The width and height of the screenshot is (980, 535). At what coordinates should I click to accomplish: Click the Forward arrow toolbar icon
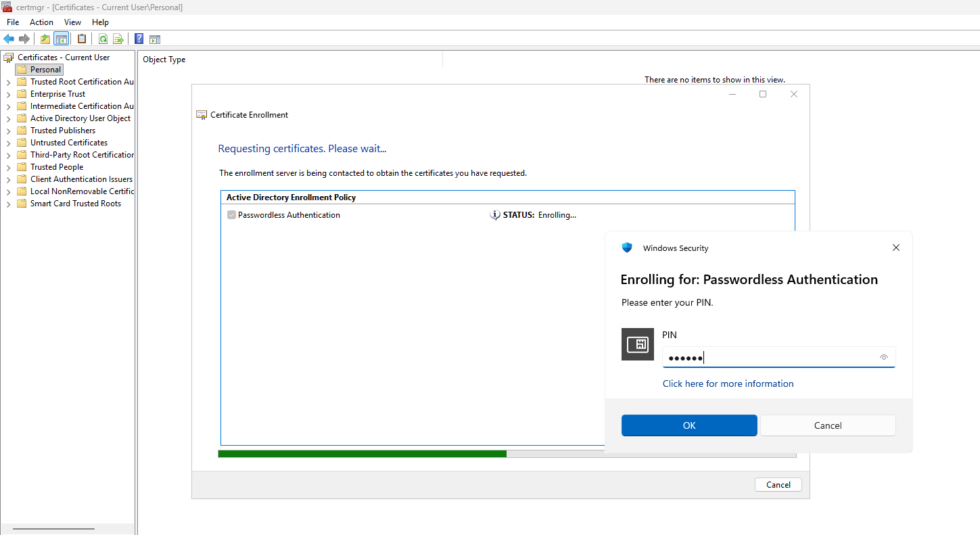pyautogui.click(x=24, y=39)
